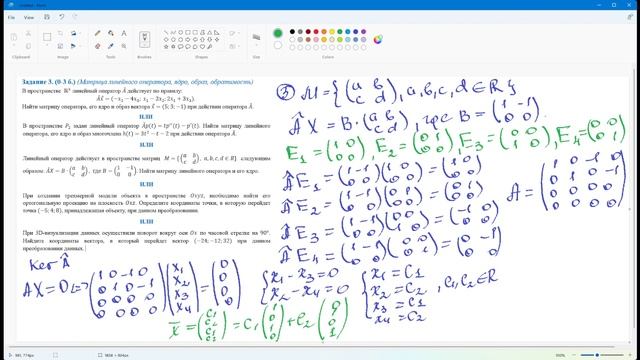The height and width of the screenshot is (360, 640).
Task: Select the Fill bucket tool
Action: coord(111,33)
